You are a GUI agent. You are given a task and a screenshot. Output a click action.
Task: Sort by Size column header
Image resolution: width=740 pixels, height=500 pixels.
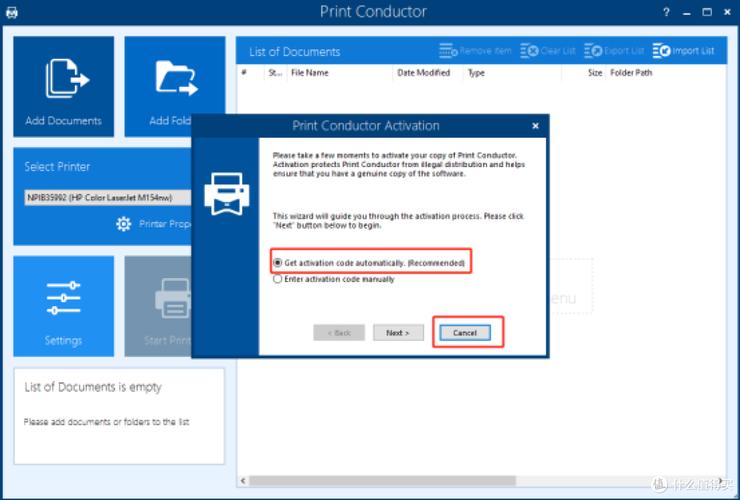[584, 73]
